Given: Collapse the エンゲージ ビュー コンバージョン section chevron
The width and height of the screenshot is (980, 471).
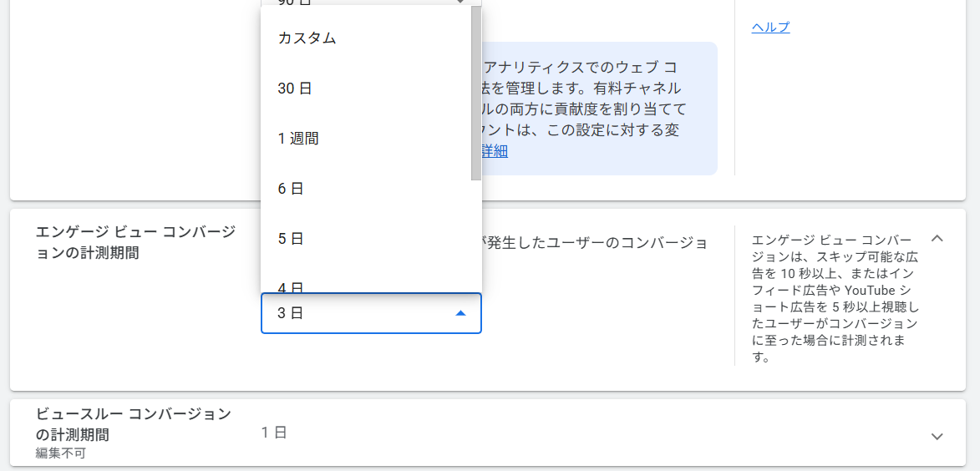Looking at the screenshot, I should tap(937, 238).
